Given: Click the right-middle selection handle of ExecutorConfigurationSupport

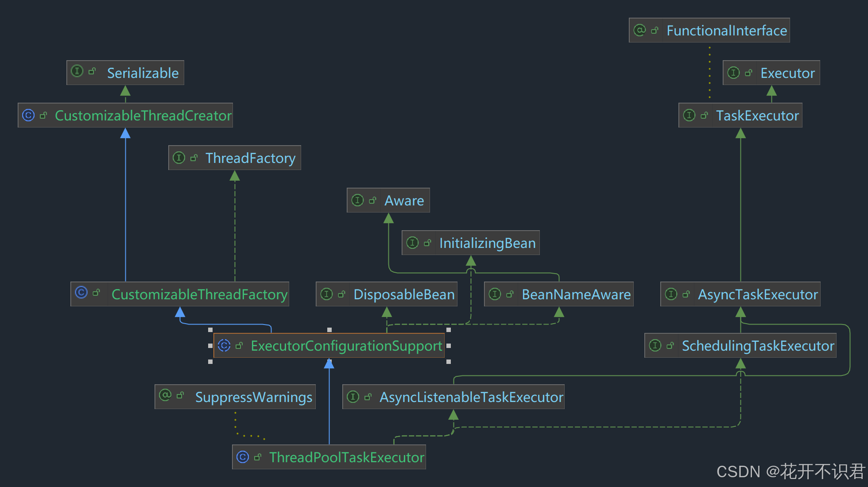Looking at the screenshot, I should click(449, 346).
